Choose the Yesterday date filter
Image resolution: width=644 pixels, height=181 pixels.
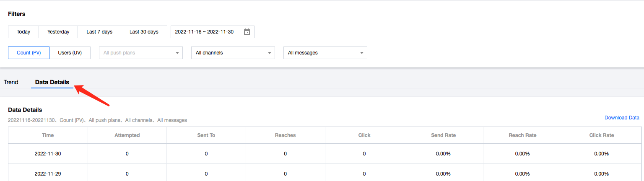[58, 32]
